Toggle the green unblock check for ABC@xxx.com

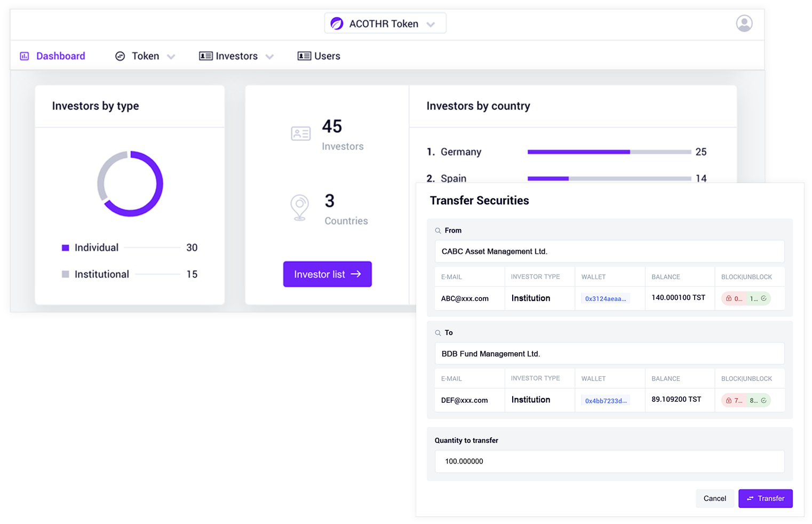[759, 298]
